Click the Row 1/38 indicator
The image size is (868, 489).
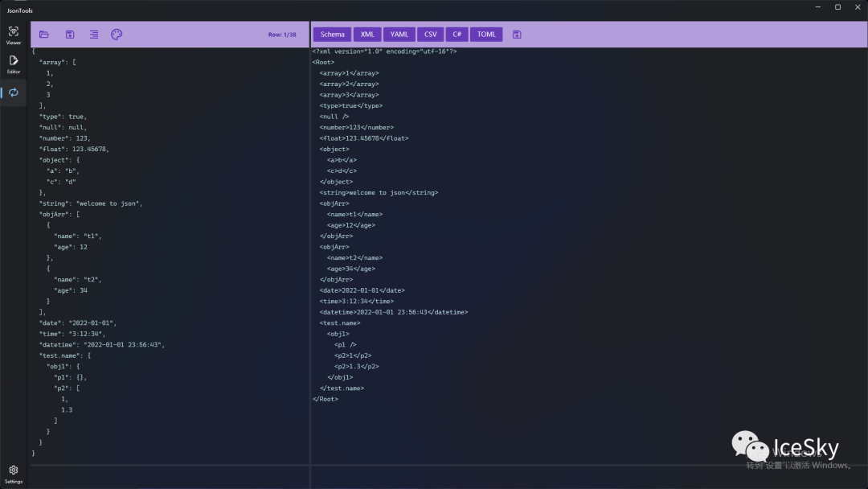point(282,35)
